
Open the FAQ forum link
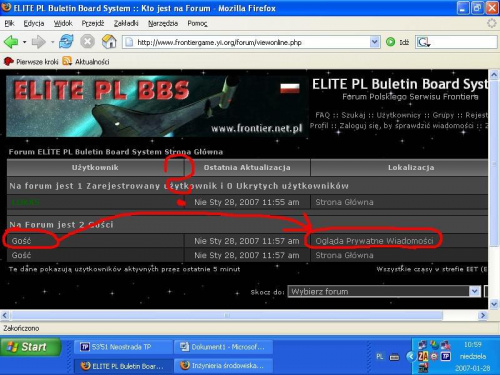pos(322,115)
